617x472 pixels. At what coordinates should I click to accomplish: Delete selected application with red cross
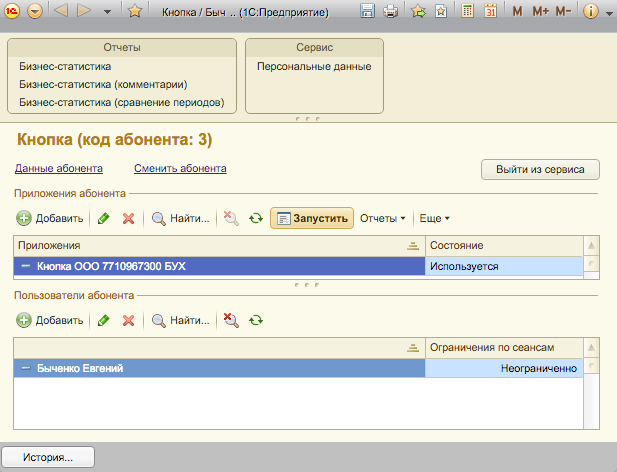point(128,218)
